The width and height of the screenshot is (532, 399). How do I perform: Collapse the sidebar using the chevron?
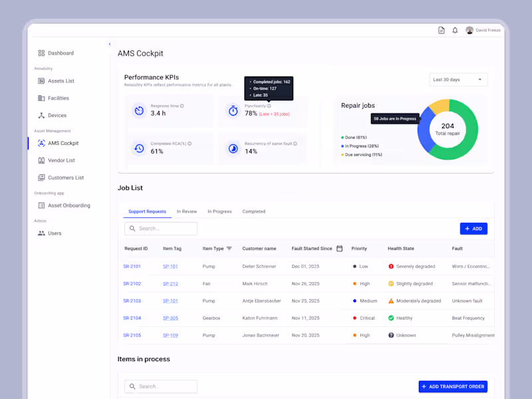(x=109, y=43)
